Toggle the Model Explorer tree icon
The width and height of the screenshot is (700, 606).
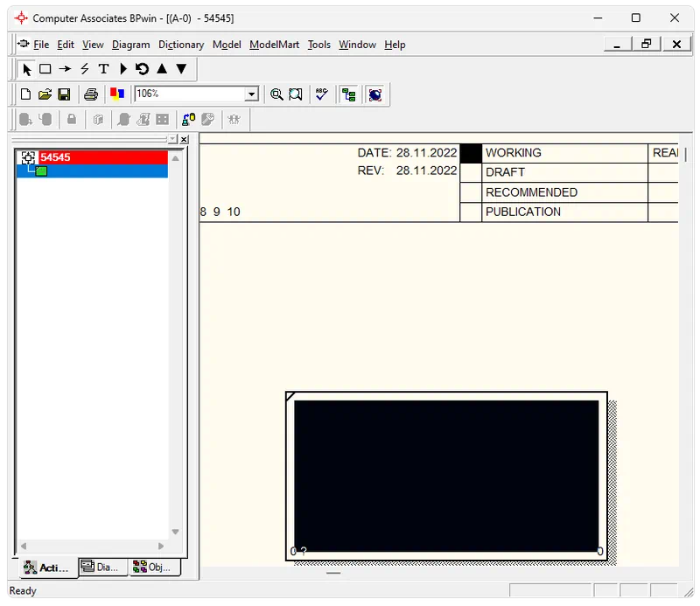pyautogui.click(x=348, y=94)
